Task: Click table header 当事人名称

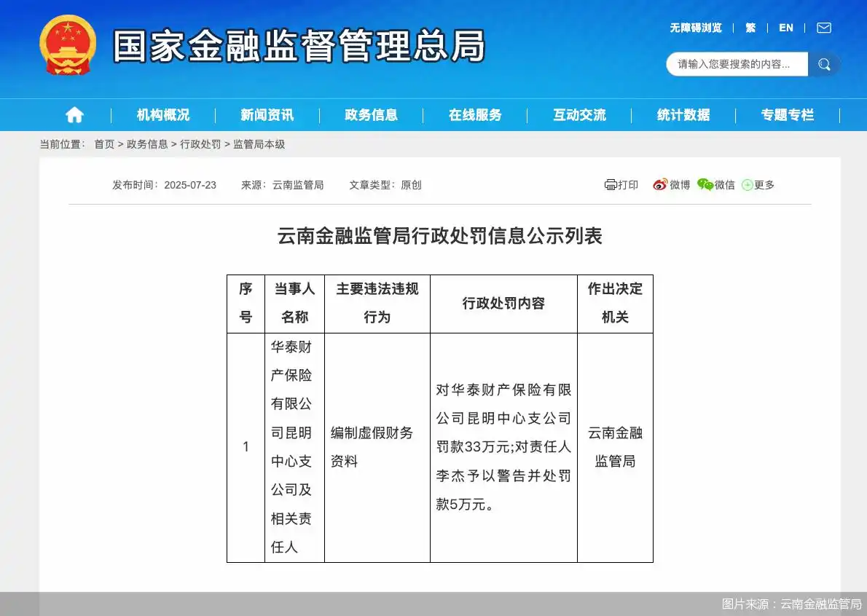Action: 294,304
